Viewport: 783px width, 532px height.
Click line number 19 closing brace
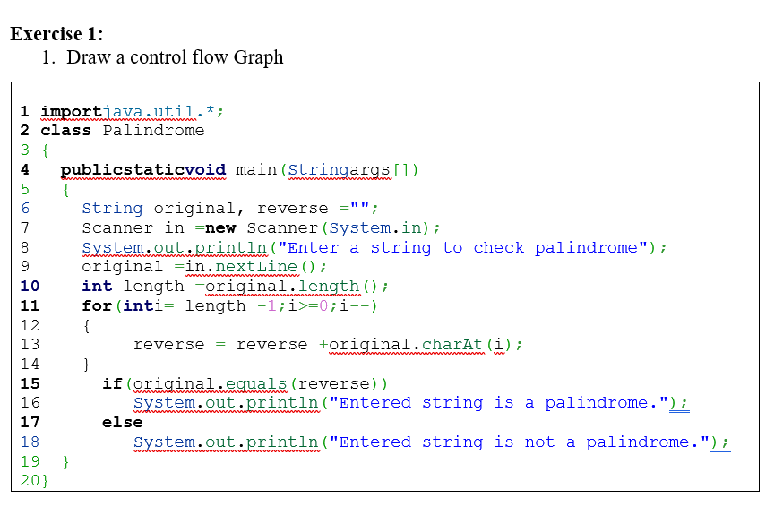click(65, 461)
